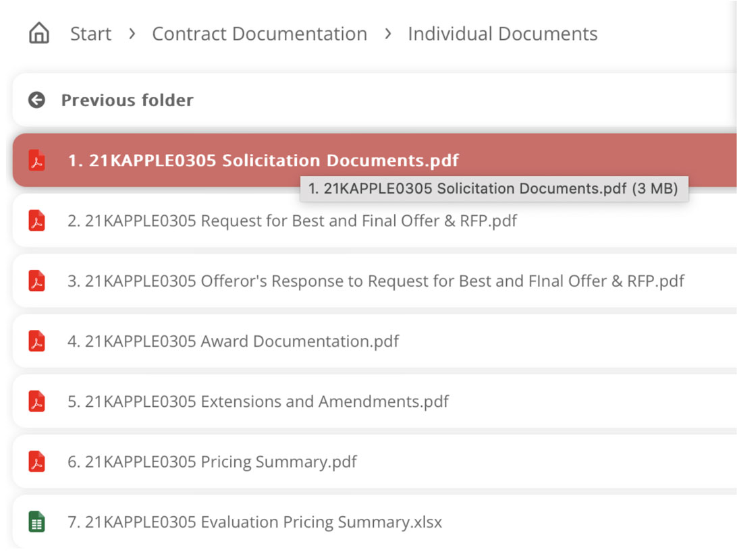
Task: Open 4. Award Documentation.pdf
Action: (x=233, y=341)
